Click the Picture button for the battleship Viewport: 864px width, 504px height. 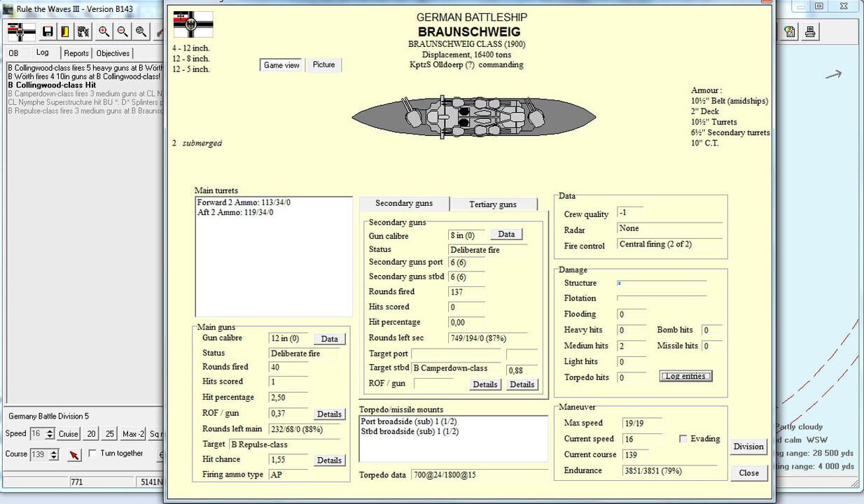323,64
